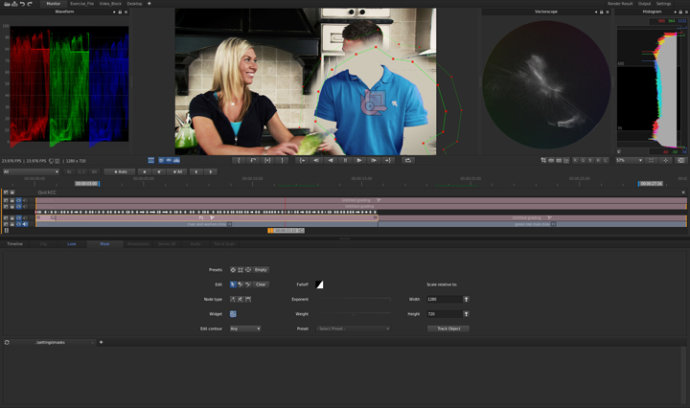This screenshot has width=690, height=408.
Task: Click the Clear button in Edit row
Action: pos(261,284)
